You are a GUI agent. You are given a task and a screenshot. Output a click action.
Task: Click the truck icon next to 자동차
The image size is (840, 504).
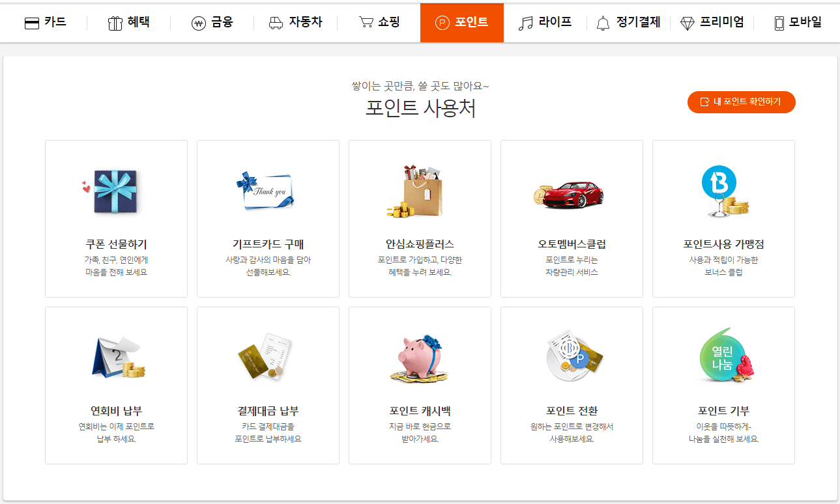[276, 21]
